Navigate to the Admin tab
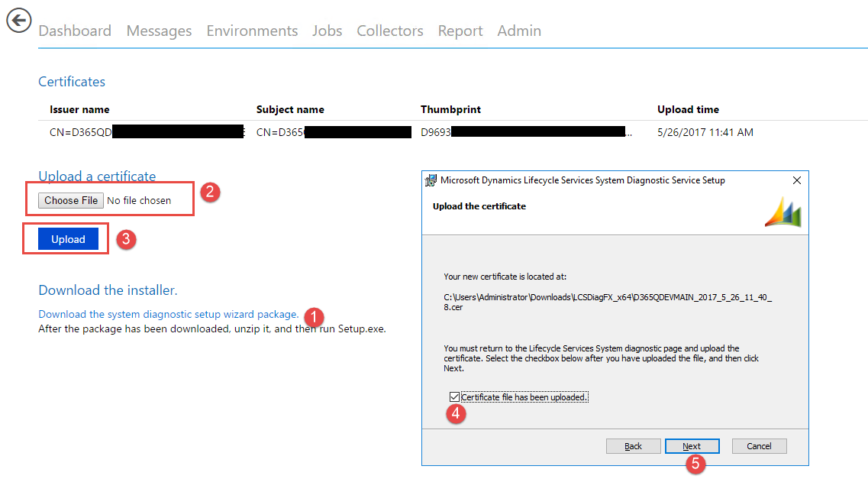Screen dimensions: 868x479 pos(518,31)
